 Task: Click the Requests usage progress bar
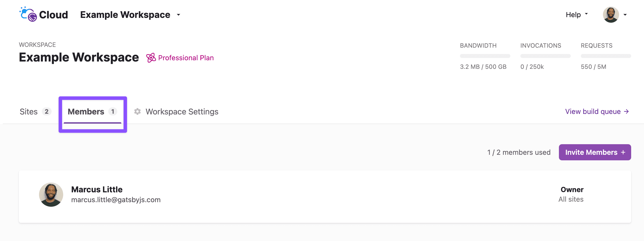[x=606, y=56]
